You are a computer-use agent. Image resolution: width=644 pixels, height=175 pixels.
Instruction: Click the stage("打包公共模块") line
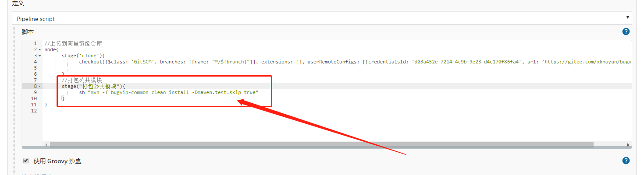(x=93, y=86)
